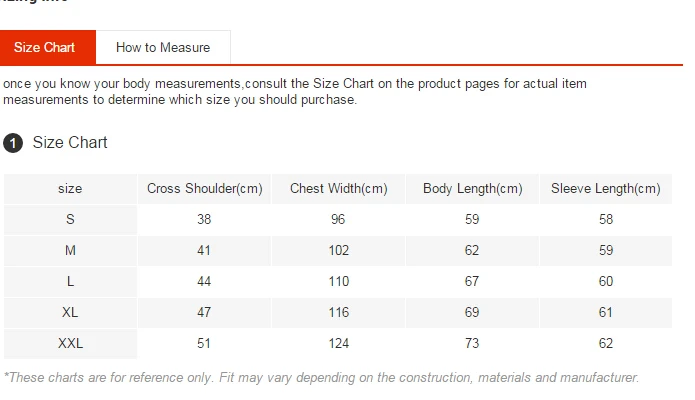Click the Cross Shoulder(cm) column header

[x=204, y=189]
